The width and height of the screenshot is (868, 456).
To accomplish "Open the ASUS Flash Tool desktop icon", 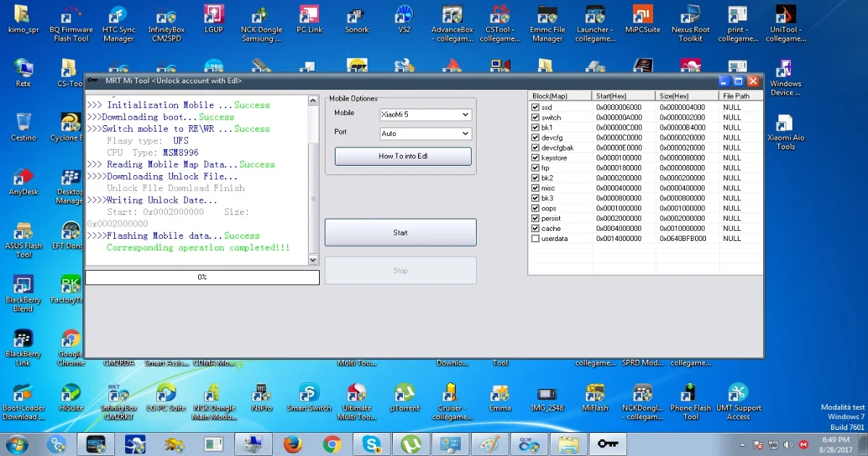I will (23, 240).
